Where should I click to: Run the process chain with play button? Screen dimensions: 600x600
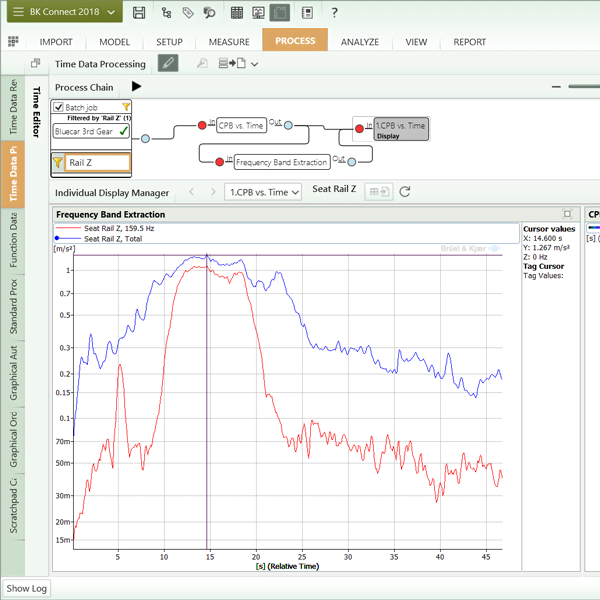tap(137, 87)
